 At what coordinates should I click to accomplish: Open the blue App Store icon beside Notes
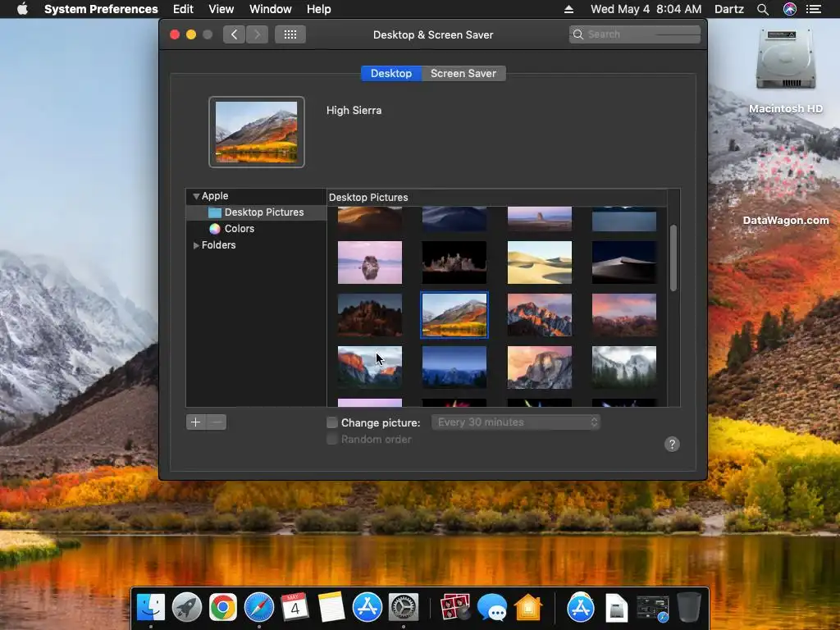(x=367, y=607)
